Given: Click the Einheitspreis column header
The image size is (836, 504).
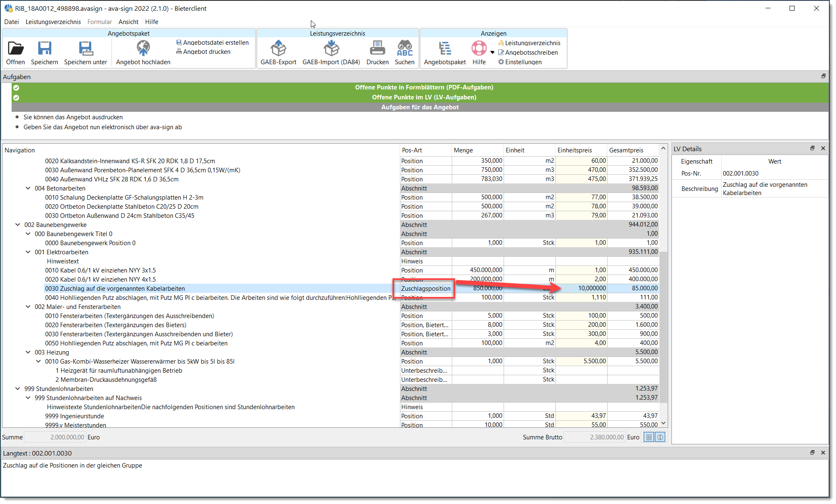Looking at the screenshot, I should (581, 150).
